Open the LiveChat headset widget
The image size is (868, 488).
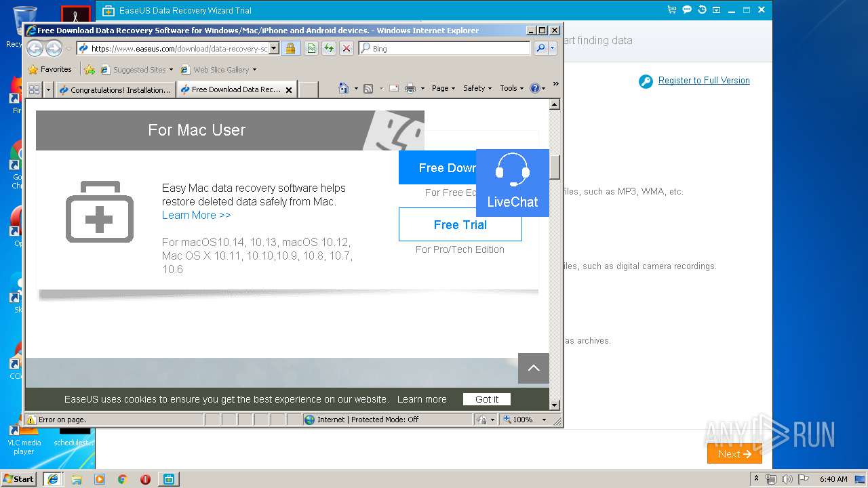(x=513, y=183)
